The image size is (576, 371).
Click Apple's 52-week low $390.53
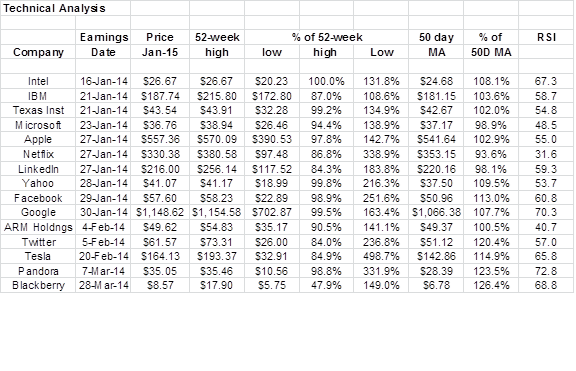tap(272, 140)
